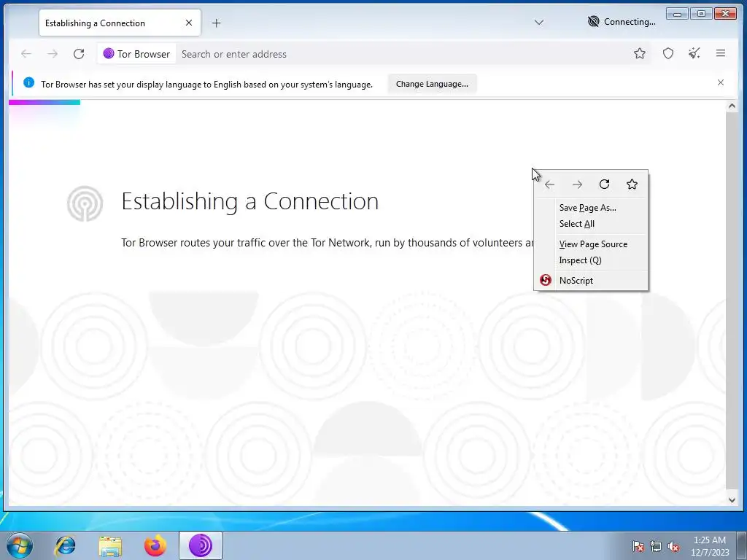Open Windows Explorer folder taskbar icon
Viewport: 747px width, 560px height.
coord(110,545)
